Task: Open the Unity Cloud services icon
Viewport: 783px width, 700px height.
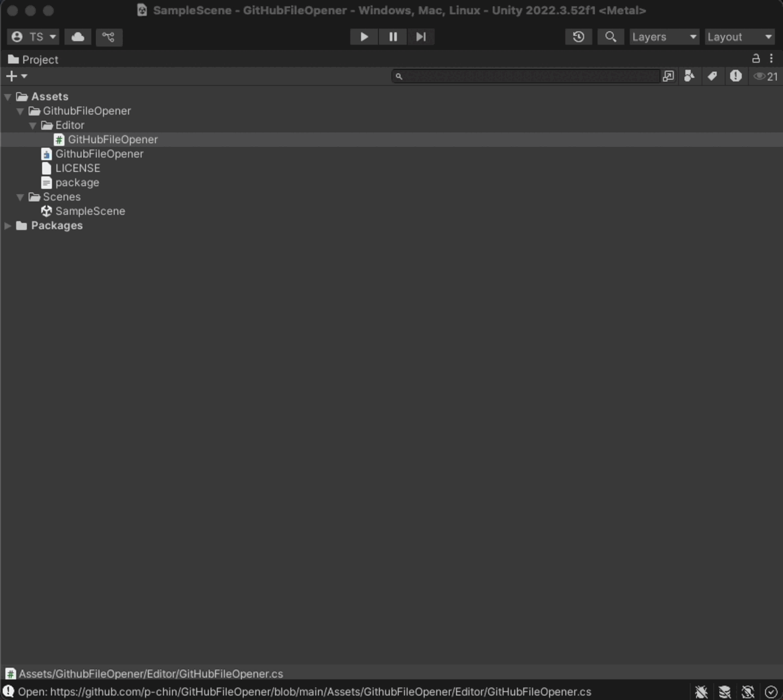Action: (78, 37)
